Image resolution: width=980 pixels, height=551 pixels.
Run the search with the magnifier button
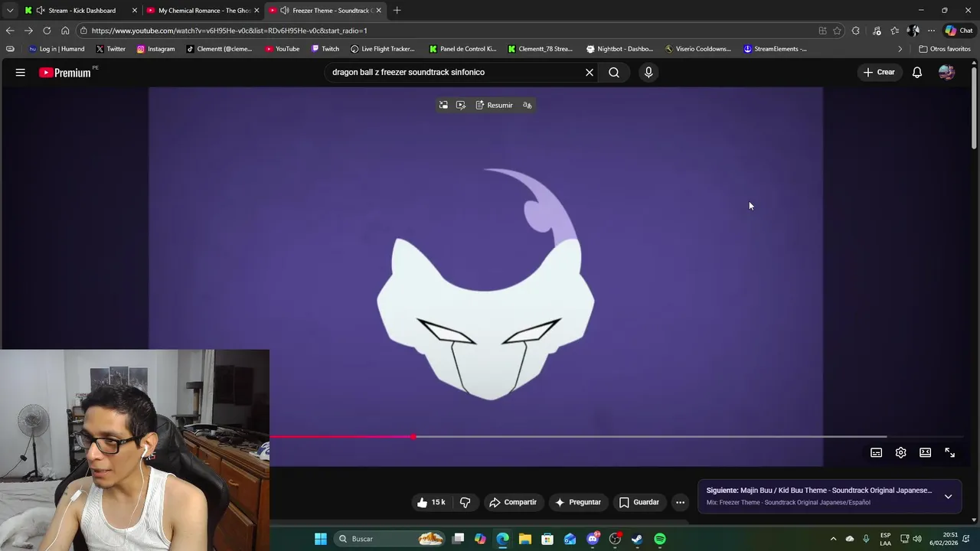614,72
